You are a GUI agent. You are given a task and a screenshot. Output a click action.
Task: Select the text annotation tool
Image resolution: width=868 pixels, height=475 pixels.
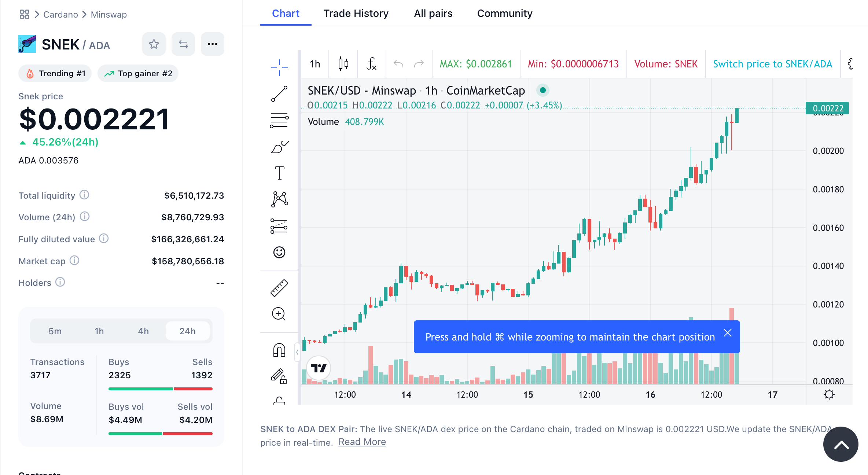point(279,173)
